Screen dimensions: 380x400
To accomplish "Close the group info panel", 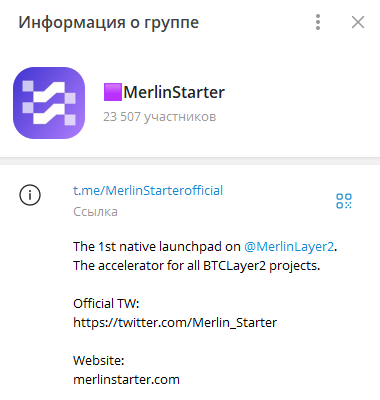I will click(358, 22).
